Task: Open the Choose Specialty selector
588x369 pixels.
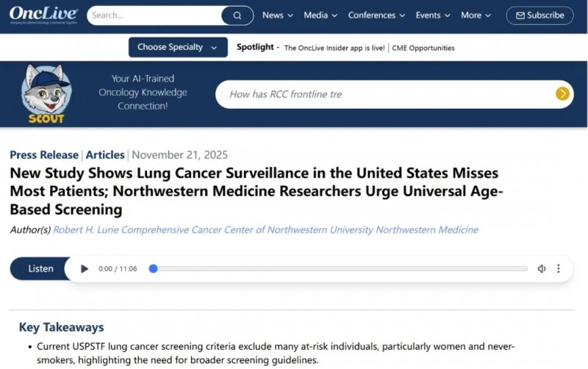Action: coord(177,47)
